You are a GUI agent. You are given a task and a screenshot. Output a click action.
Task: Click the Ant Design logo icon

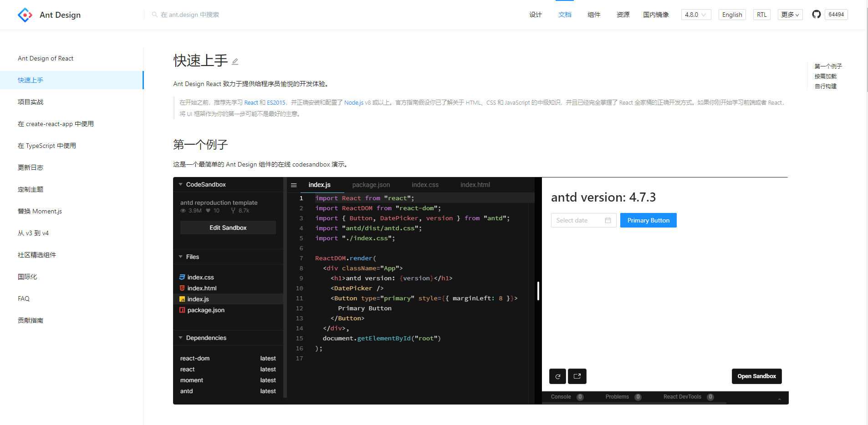point(25,15)
